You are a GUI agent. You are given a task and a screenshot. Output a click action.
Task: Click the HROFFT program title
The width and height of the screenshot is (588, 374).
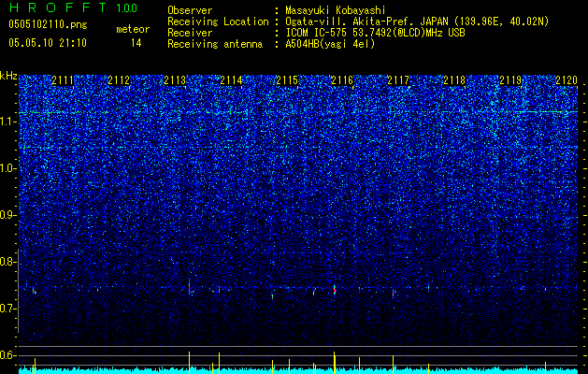click(58, 7)
